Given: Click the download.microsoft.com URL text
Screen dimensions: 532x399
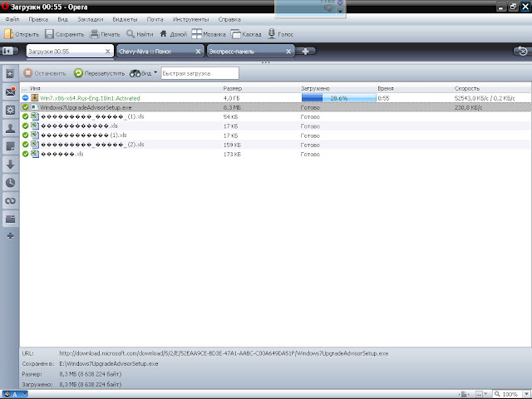Looking at the screenshot, I should (x=224, y=353).
